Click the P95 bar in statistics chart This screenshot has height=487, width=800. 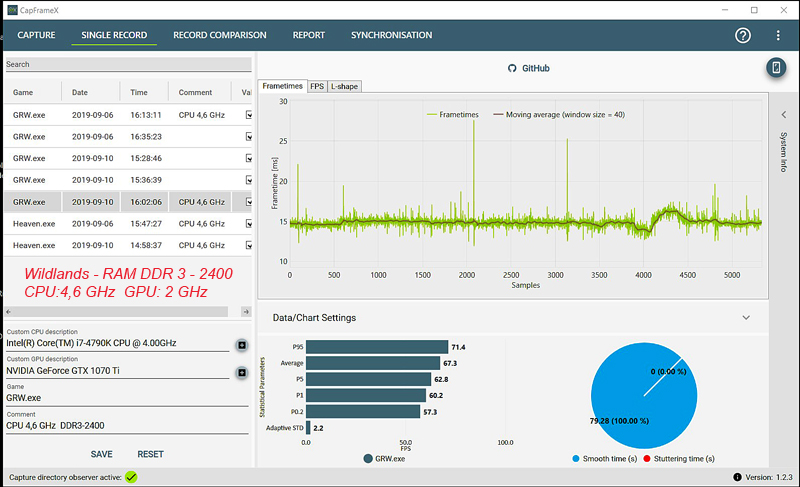[x=377, y=347]
